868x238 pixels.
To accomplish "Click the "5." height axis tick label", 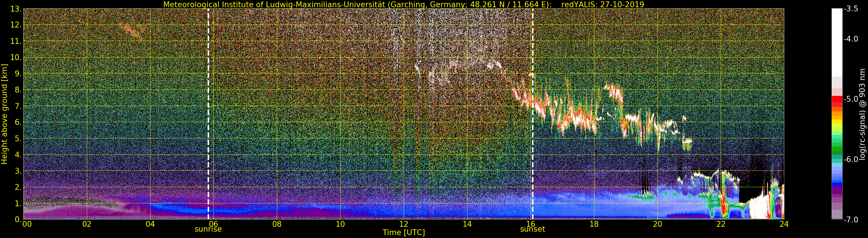I will click(x=18, y=138).
